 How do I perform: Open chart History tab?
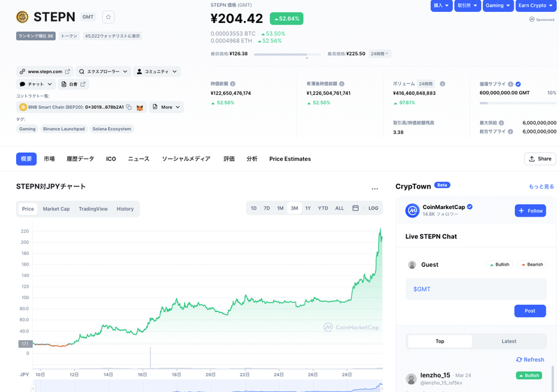[125, 209]
